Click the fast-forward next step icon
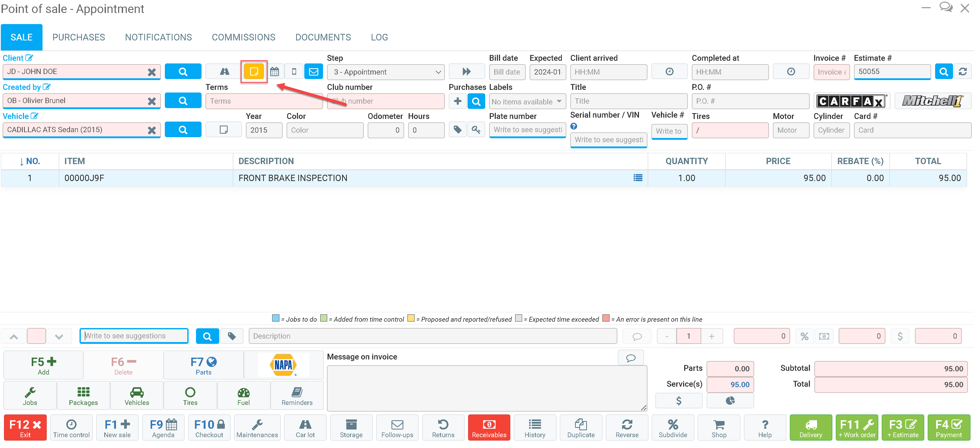The height and width of the screenshot is (448, 980). click(x=466, y=72)
